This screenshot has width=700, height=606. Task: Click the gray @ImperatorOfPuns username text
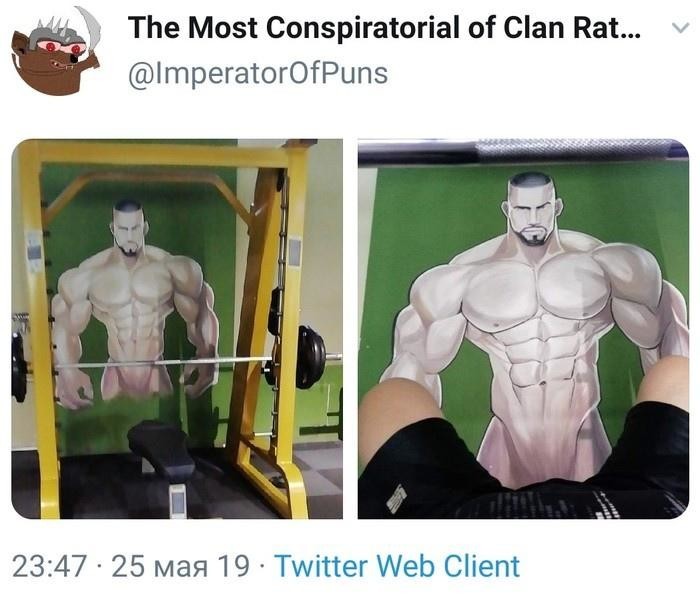(x=258, y=74)
